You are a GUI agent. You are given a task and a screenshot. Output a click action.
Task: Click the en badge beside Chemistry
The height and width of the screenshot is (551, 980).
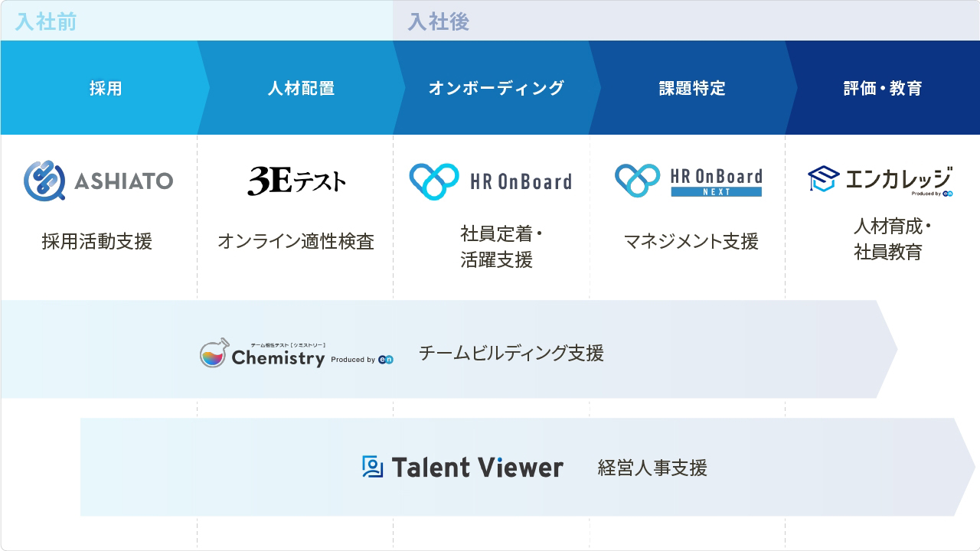[x=386, y=359]
